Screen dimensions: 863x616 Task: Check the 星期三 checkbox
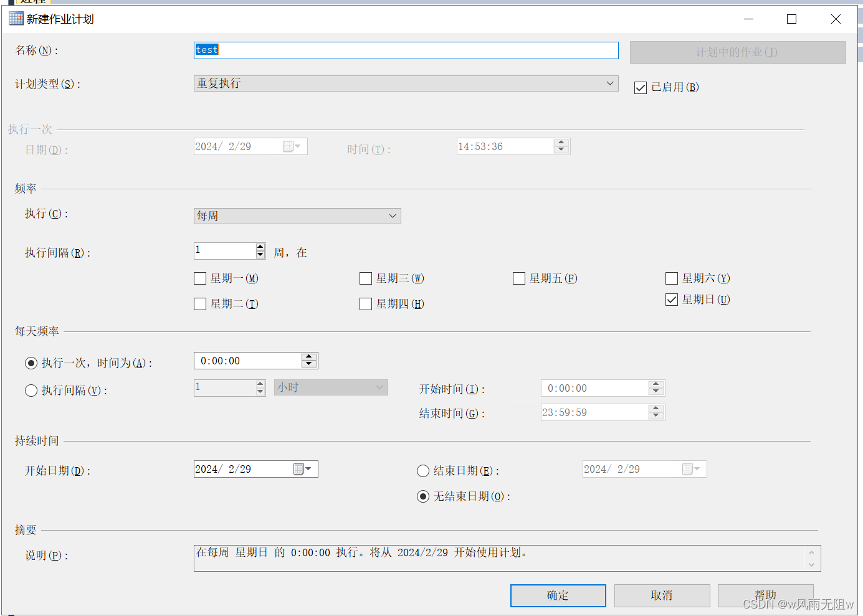pyautogui.click(x=366, y=278)
